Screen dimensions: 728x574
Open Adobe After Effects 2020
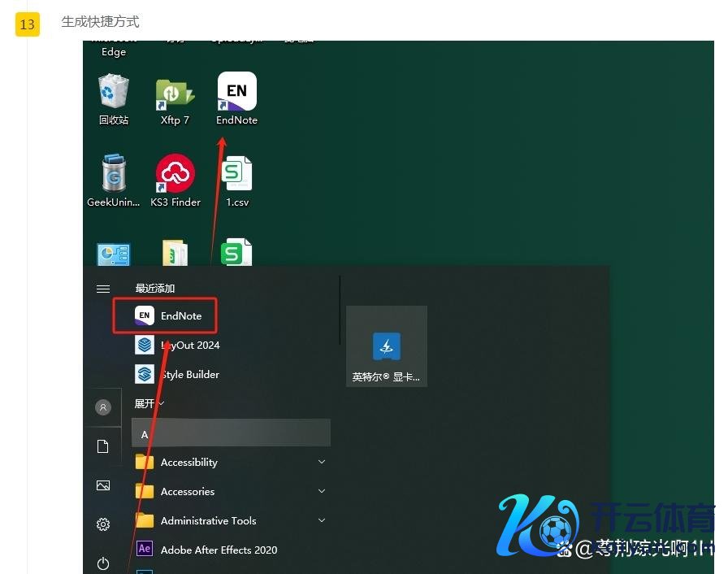pos(218,550)
